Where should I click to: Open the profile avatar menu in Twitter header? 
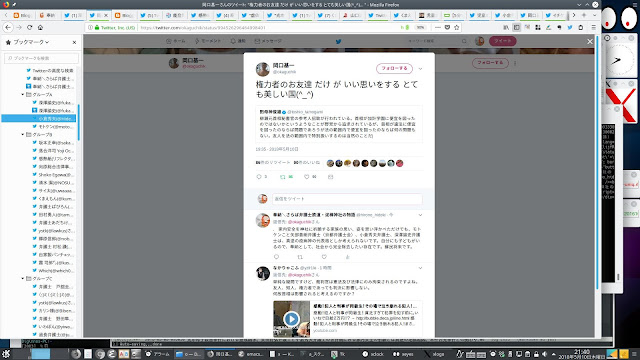point(480,41)
